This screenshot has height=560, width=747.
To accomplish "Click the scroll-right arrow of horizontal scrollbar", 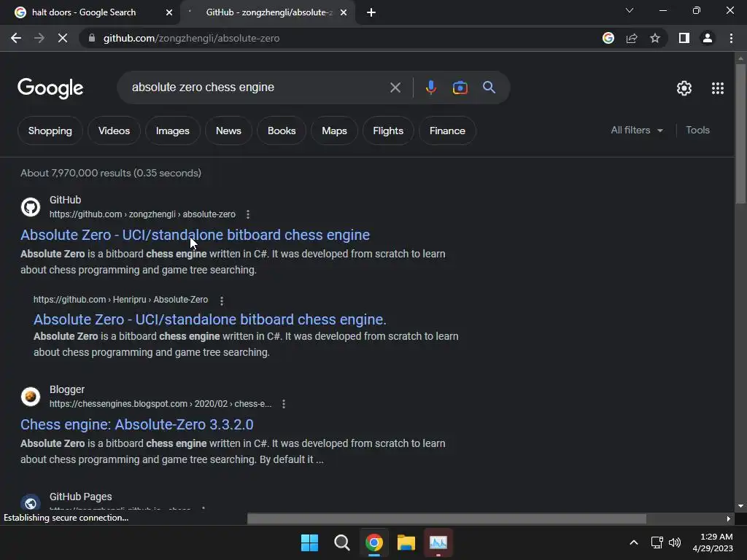I will click(728, 518).
